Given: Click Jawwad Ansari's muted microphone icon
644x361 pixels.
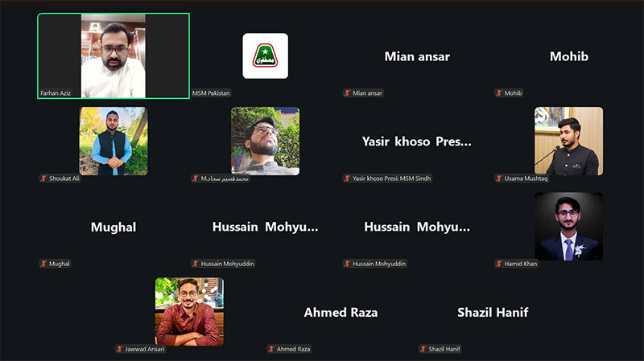Looking at the screenshot, I should click(119, 349).
